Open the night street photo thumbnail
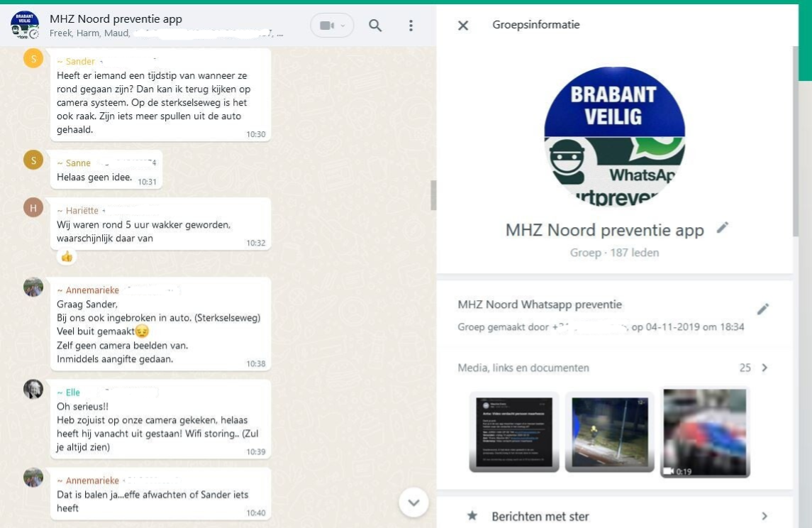 609,432
